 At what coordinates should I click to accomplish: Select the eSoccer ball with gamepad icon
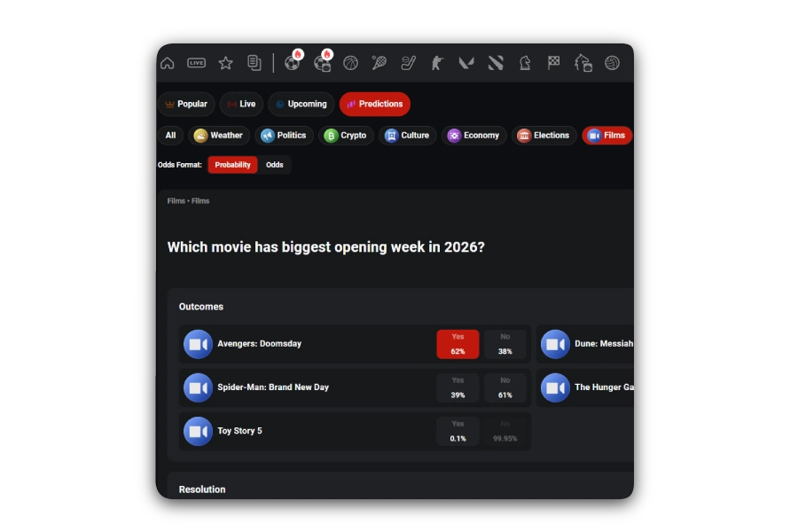[322, 63]
